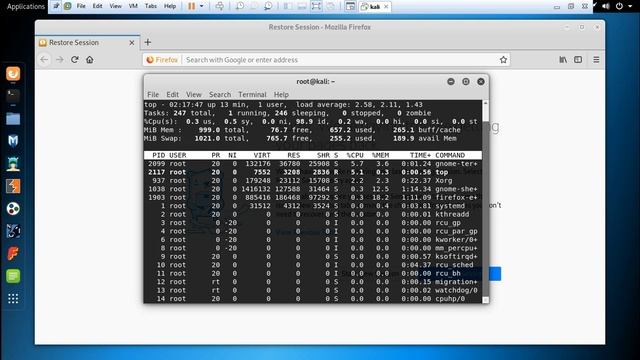
Task: Enter VM full screen mode
Action: coord(316,6)
